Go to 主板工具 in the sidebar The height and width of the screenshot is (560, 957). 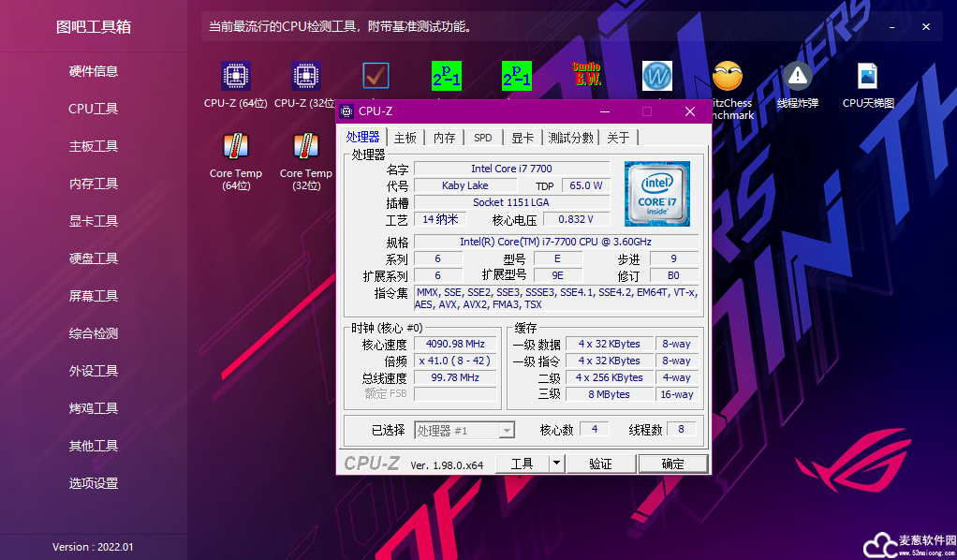(94, 147)
